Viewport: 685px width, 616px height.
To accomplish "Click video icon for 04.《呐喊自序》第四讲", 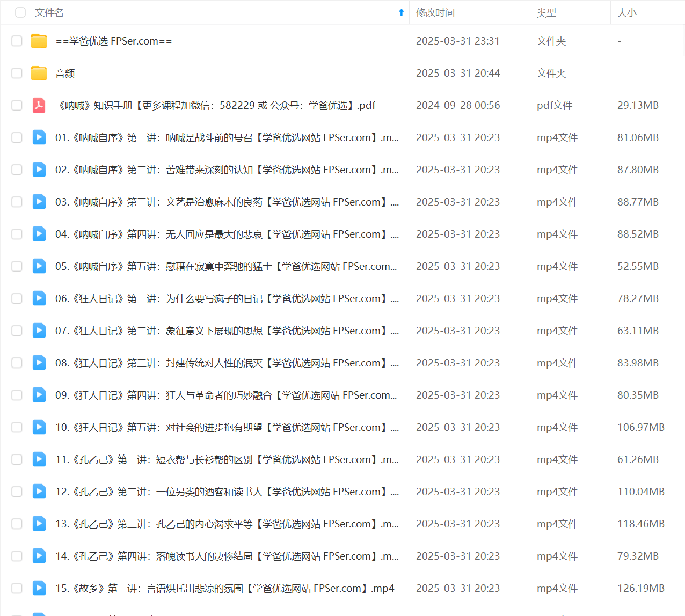I will pos(39,234).
